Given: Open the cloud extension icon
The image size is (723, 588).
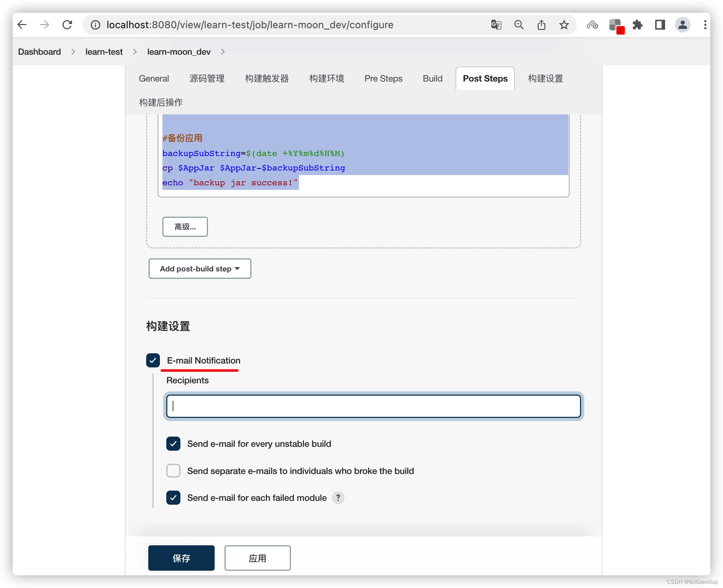Looking at the screenshot, I should pyautogui.click(x=592, y=25).
